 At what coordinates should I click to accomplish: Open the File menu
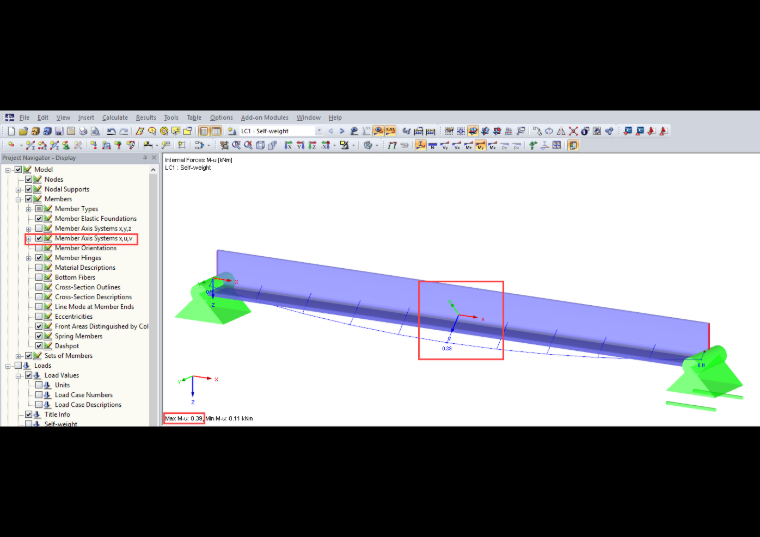click(x=24, y=117)
